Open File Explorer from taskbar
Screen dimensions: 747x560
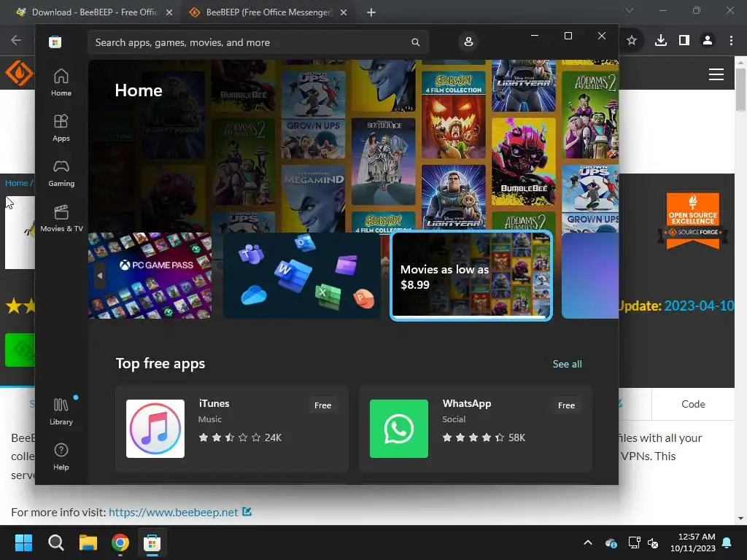(x=88, y=542)
